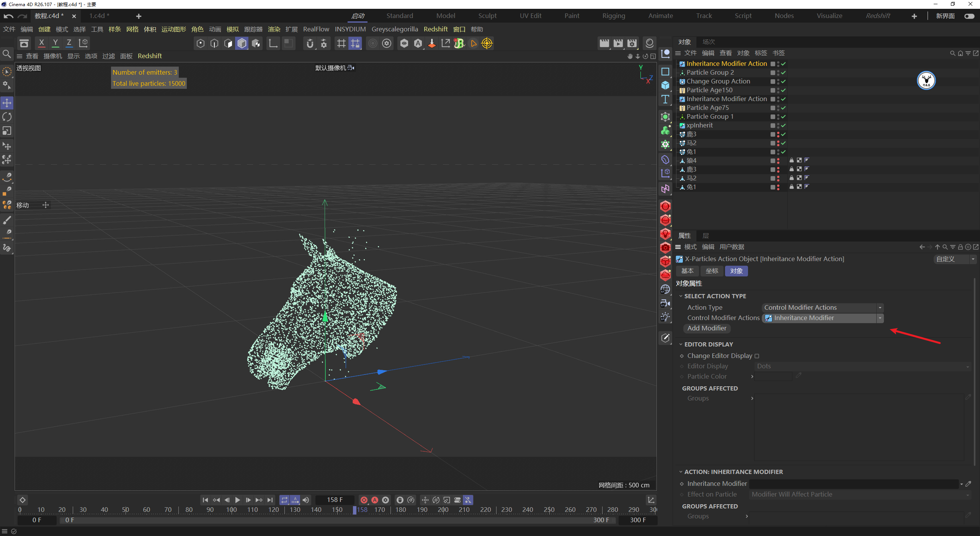Select the Scale tool in left toolbar
This screenshot has width=980, height=536.
click(x=7, y=131)
